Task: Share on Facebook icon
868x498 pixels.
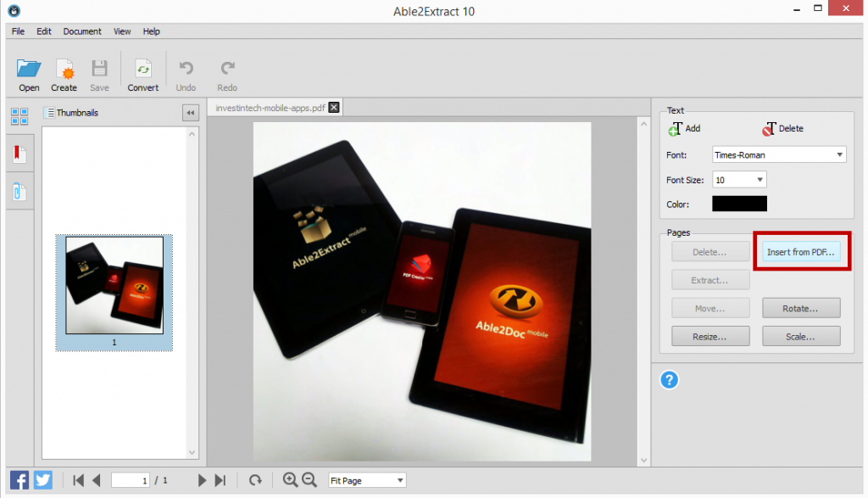Action: click(19, 480)
